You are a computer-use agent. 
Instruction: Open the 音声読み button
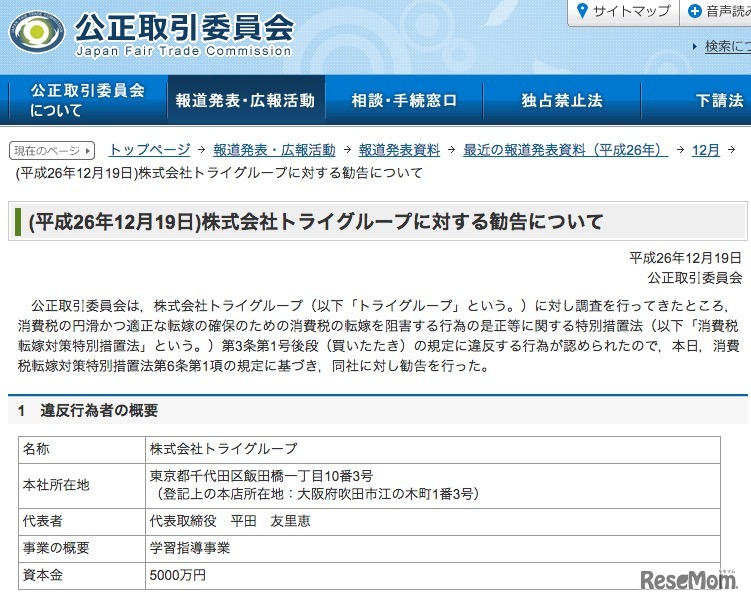pos(716,11)
